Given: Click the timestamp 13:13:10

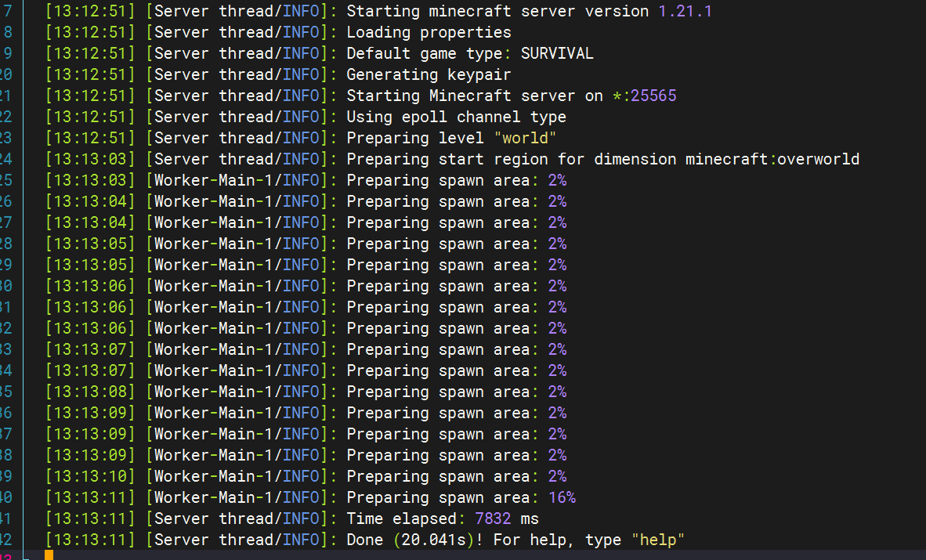Looking at the screenshot, I should [x=90, y=477].
